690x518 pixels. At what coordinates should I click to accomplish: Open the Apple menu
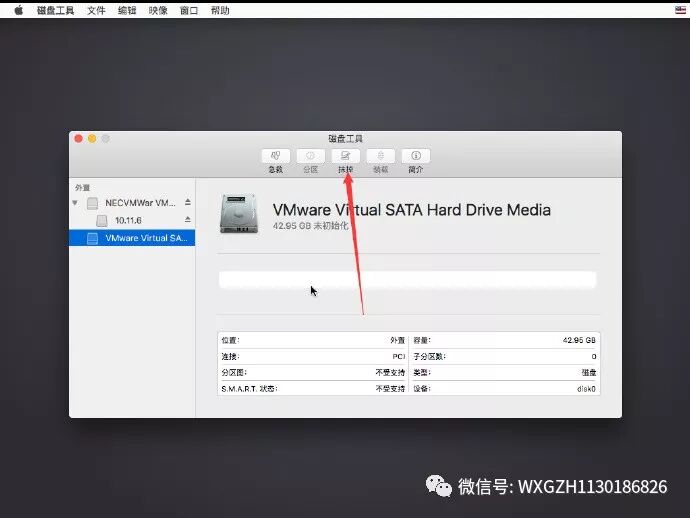(x=18, y=10)
